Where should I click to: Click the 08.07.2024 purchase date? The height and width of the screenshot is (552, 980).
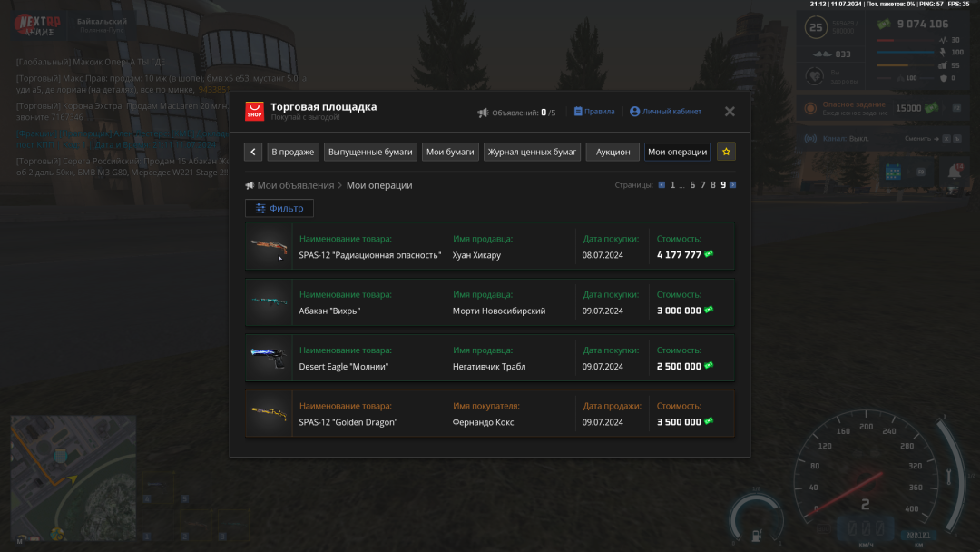[x=603, y=255]
